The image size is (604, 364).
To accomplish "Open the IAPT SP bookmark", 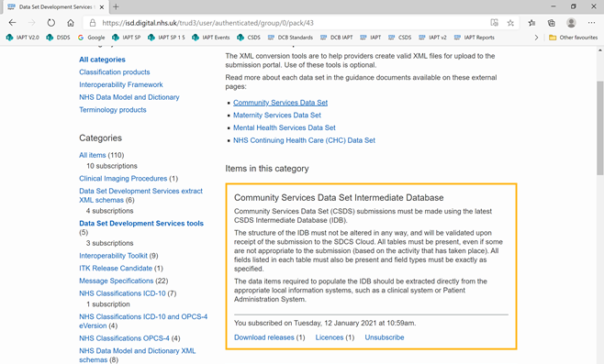I will tap(127, 38).
